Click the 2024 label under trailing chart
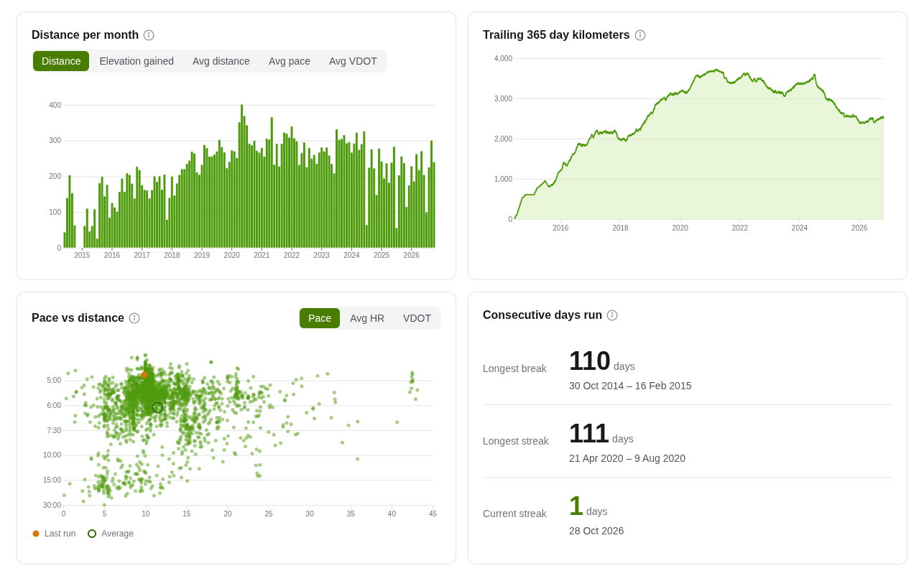Viewport: 924px width, 576px height. click(800, 228)
